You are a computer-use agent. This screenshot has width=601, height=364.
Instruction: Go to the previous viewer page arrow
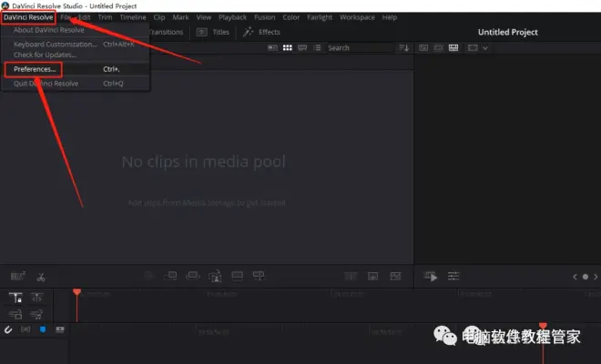pos(575,277)
